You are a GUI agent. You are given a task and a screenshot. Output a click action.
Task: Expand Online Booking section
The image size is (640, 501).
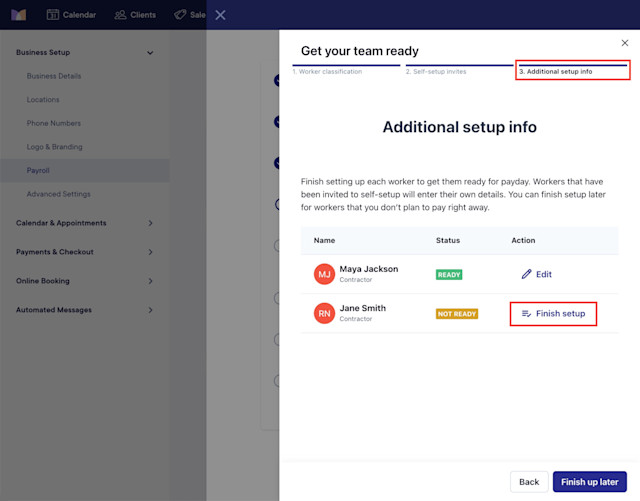[150, 281]
